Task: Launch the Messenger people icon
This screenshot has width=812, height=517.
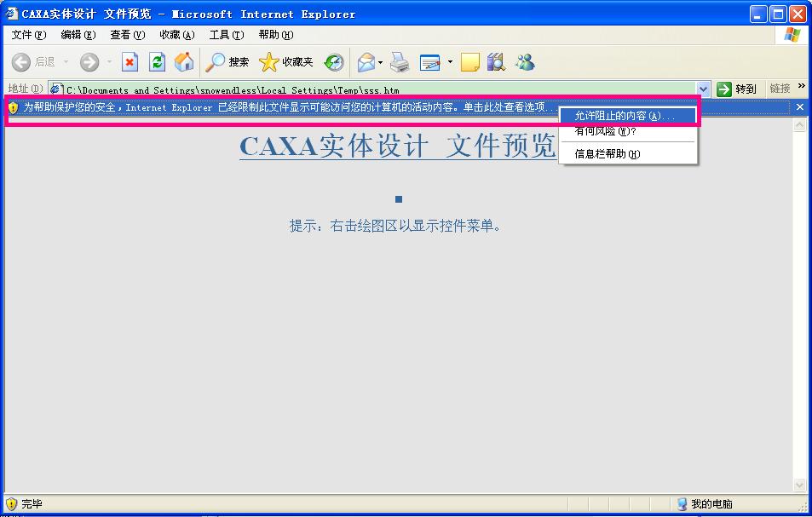Action: (x=525, y=62)
